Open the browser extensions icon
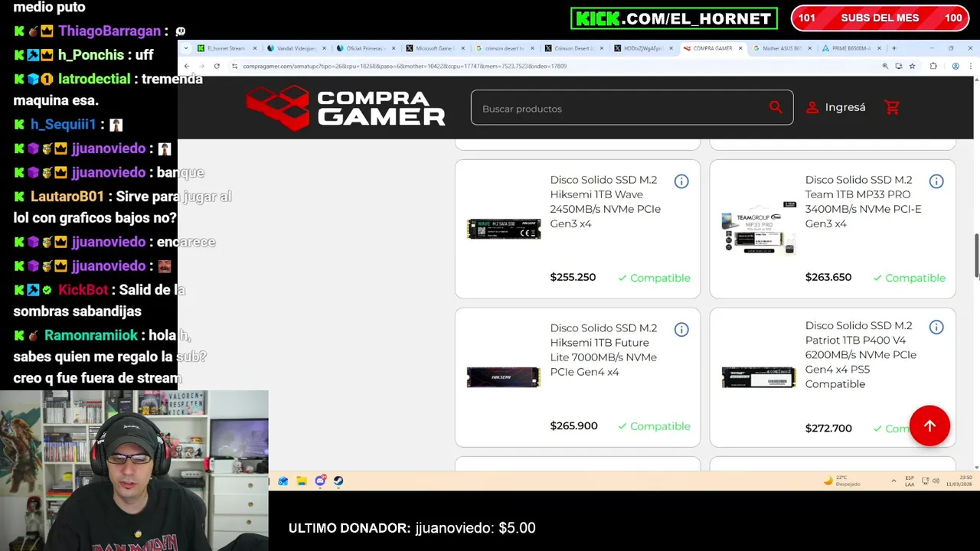 (933, 67)
